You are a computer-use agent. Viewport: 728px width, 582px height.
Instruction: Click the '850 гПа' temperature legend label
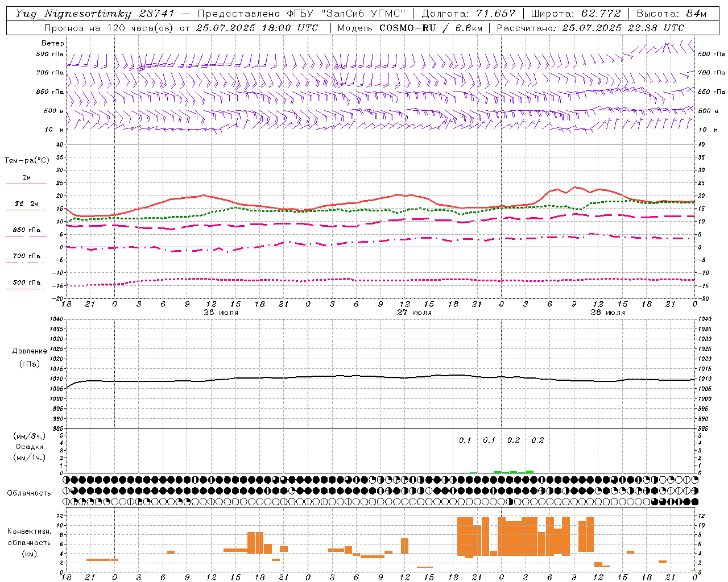(27, 230)
